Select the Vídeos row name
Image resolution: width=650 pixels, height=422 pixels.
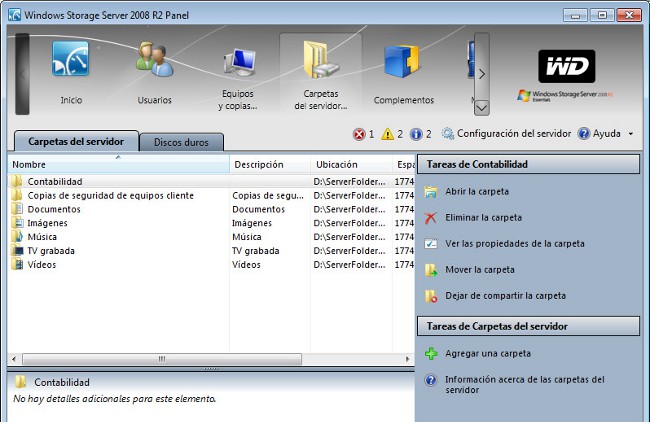coord(41,264)
